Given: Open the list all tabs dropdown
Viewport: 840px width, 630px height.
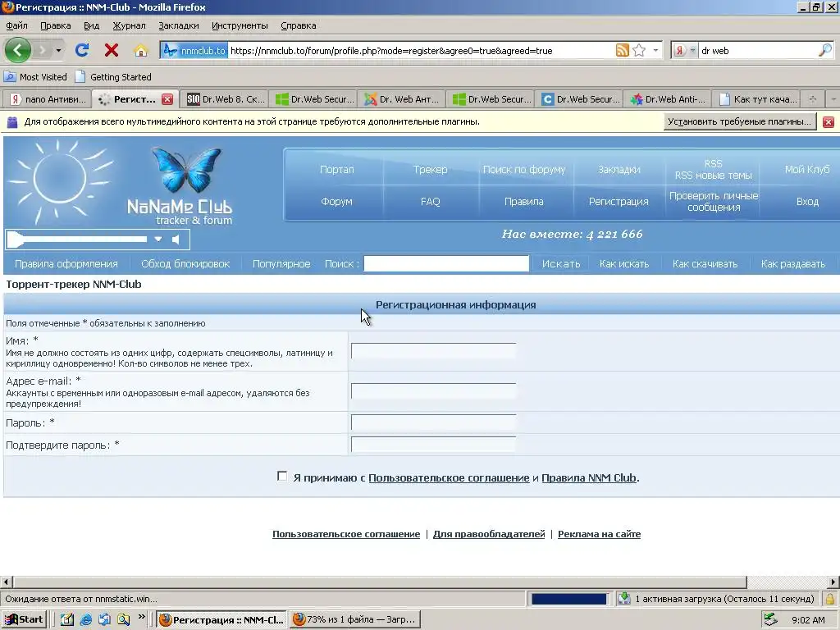Looking at the screenshot, I should 833,99.
